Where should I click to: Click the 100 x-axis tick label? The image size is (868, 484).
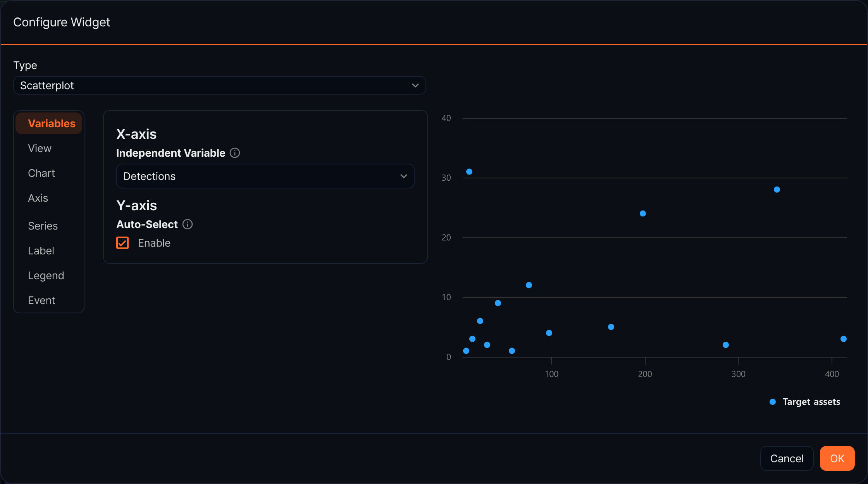[x=551, y=374]
